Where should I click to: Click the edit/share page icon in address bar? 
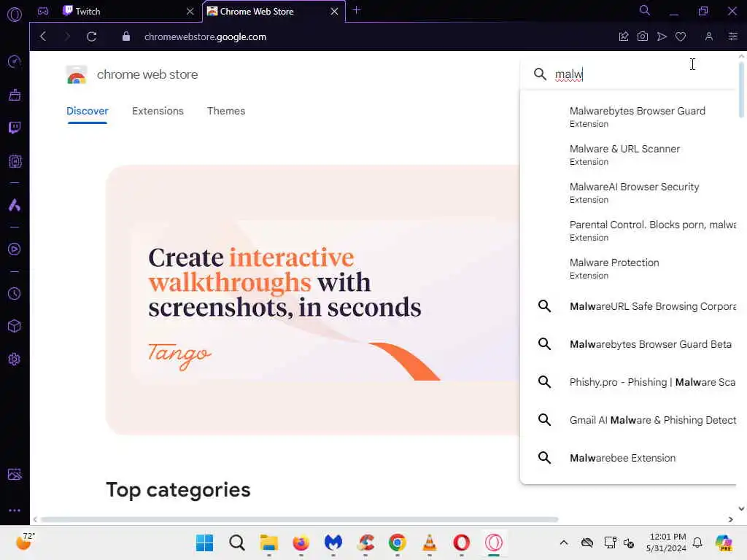[x=624, y=36]
